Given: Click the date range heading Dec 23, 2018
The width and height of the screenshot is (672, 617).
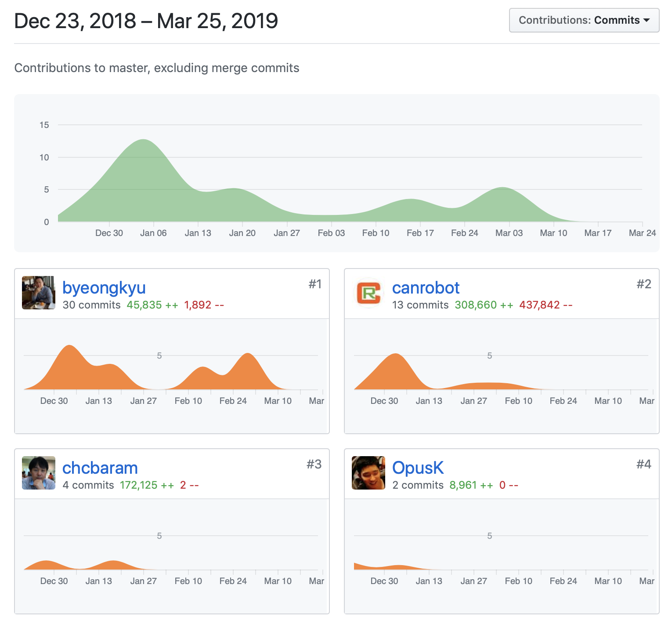Looking at the screenshot, I should [75, 21].
